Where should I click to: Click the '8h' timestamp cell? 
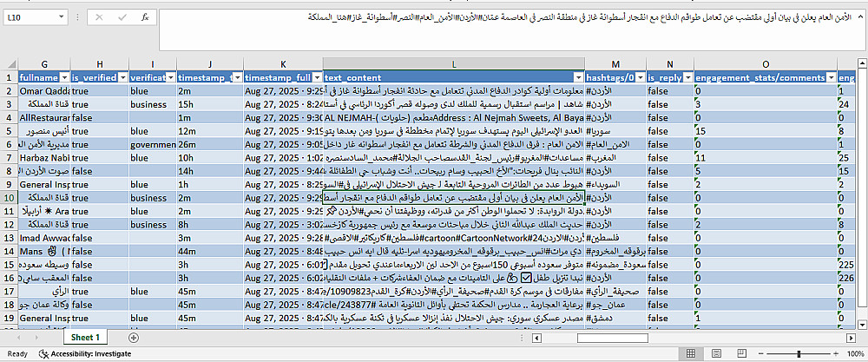click(210, 225)
